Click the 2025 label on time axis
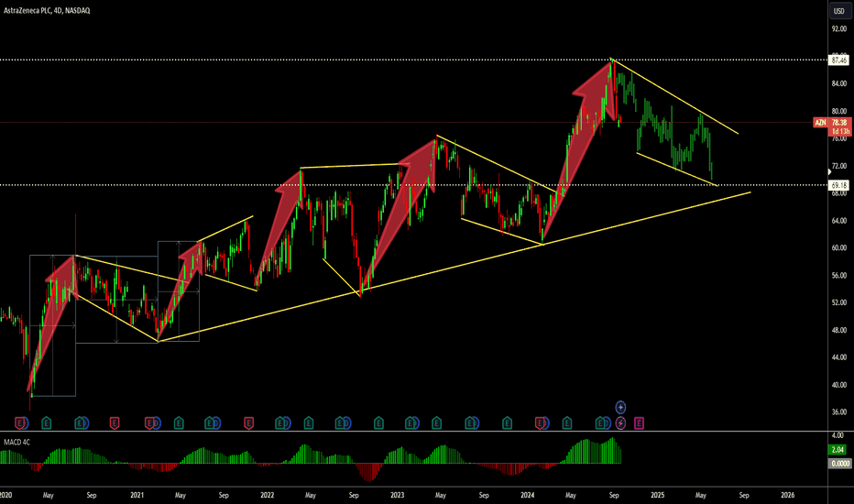This screenshot has width=854, height=504. coord(657,495)
